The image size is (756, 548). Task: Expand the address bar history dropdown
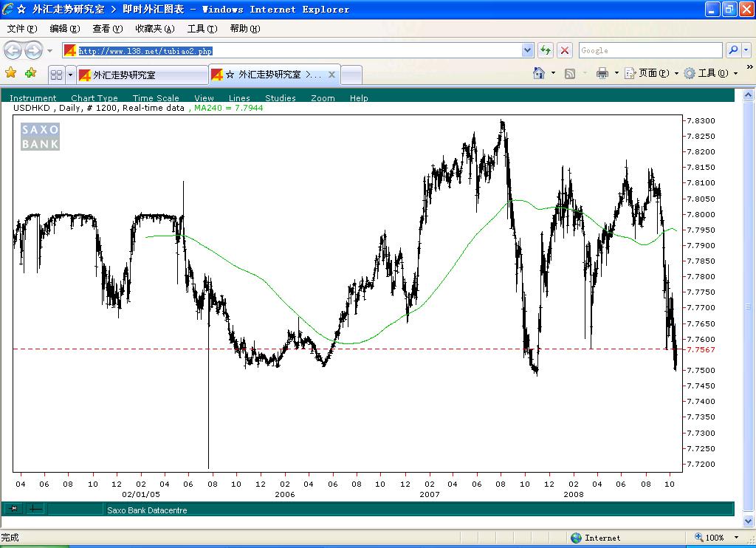[527, 50]
